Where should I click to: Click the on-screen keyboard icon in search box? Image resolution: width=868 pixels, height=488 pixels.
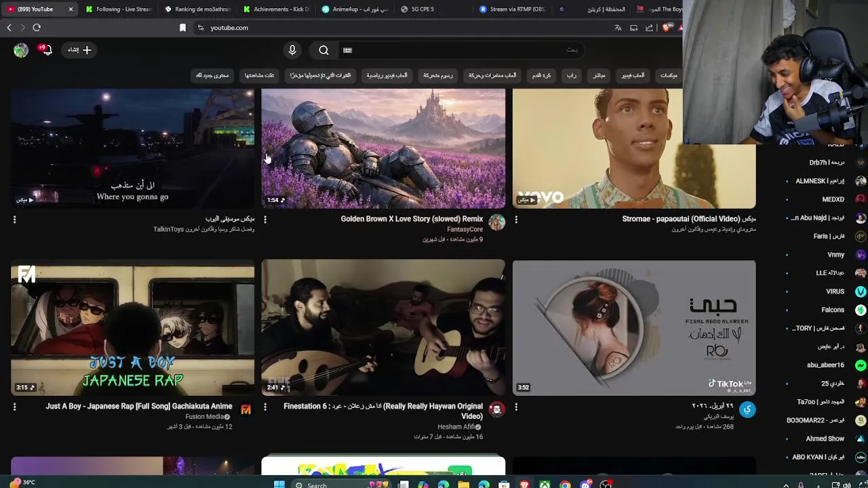click(347, 49)
